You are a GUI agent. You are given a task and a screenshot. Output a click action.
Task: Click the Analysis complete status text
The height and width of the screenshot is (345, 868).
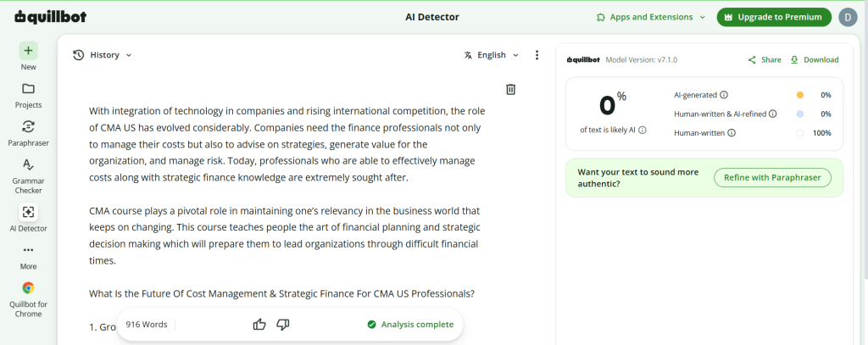417,325
